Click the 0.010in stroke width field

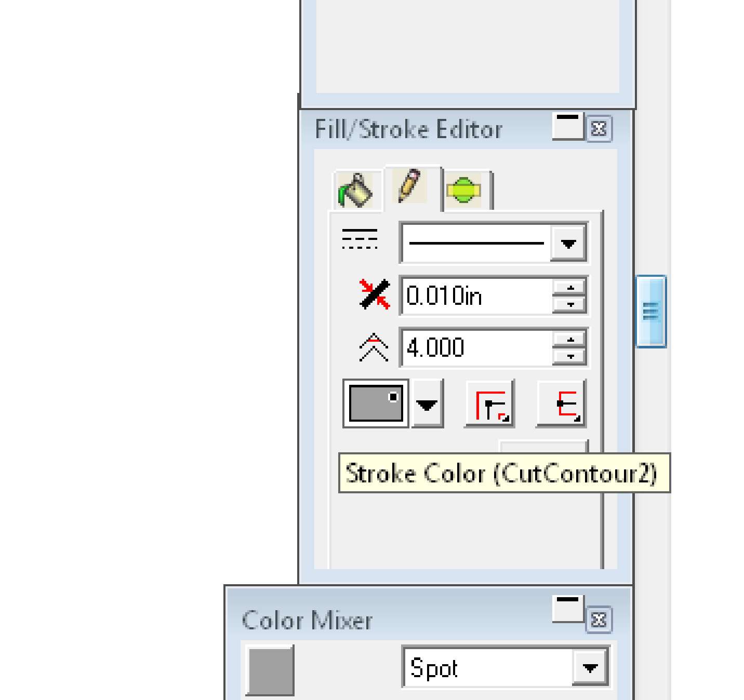477,295
